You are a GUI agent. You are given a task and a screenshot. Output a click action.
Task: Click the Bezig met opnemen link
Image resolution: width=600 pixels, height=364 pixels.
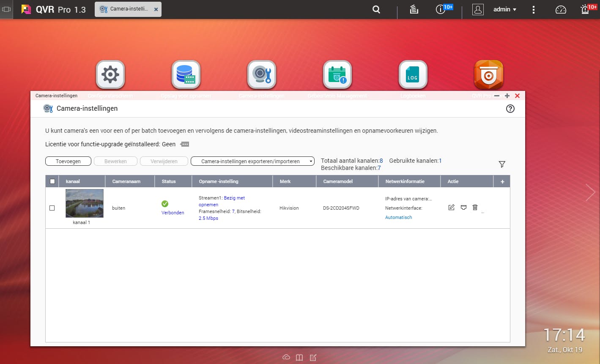coord(222,201)
